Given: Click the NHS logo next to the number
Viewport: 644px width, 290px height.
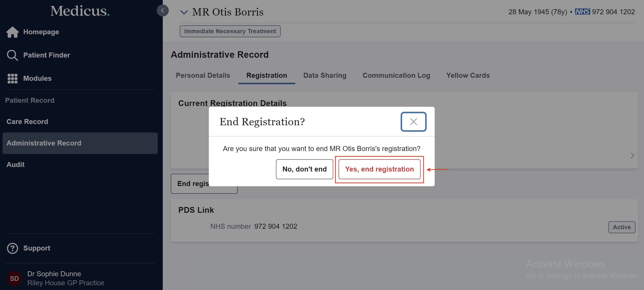Looking at the screenshot, I should 582,11.
